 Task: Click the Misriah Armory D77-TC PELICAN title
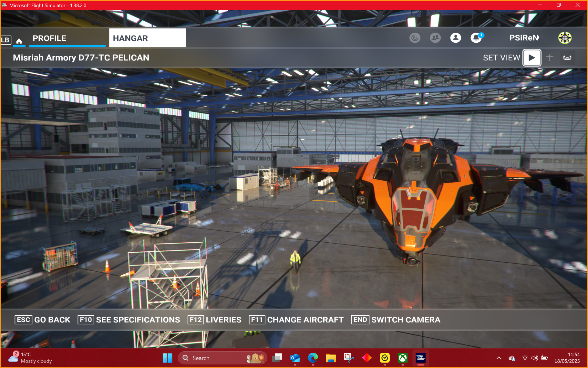pyautogui.click(x=81, y=58)
